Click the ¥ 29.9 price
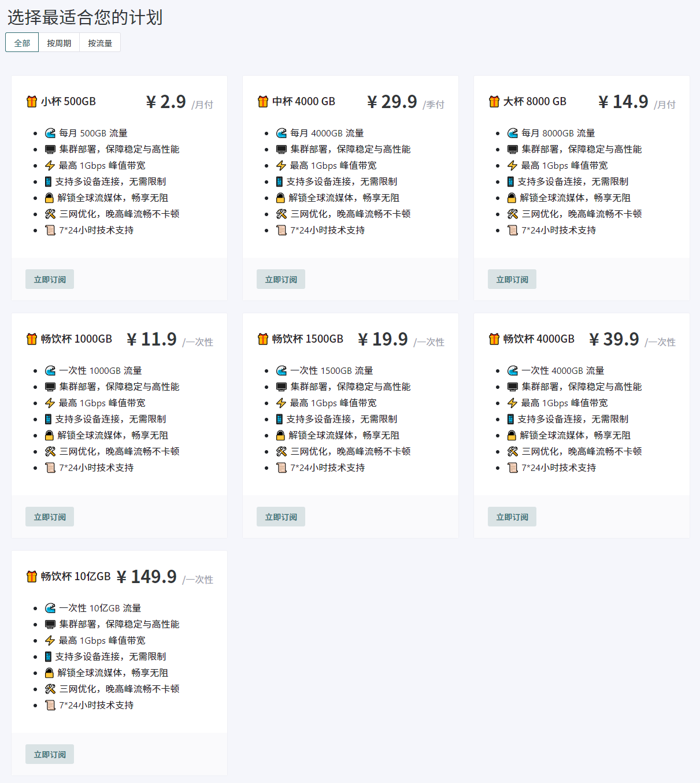The image size is (700, 783). (392, 102)
